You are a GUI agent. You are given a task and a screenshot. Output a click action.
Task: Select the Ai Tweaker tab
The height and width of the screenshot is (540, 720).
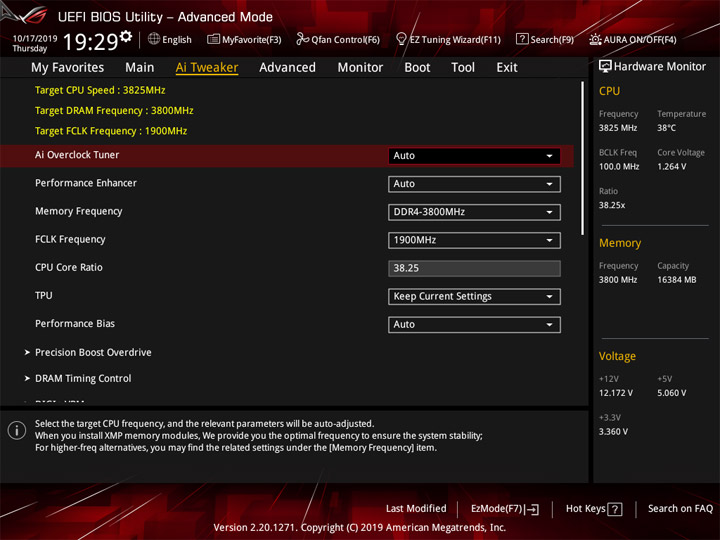207,68
